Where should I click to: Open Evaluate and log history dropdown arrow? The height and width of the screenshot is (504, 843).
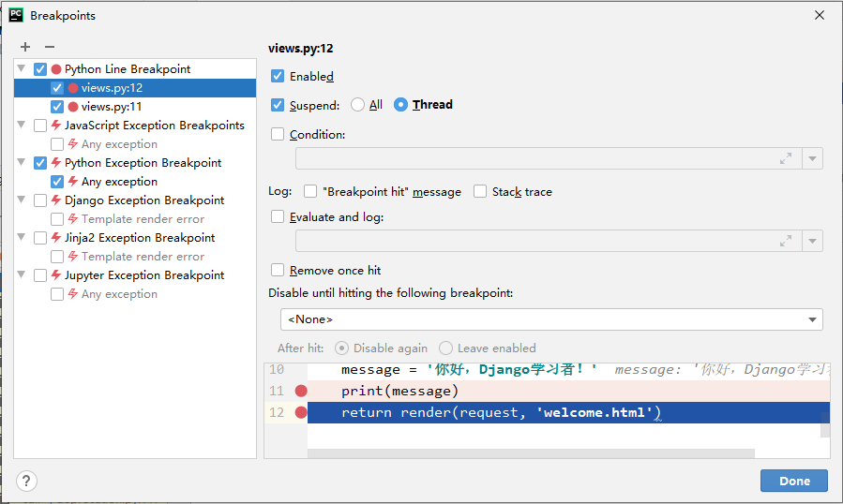(812, 241)
